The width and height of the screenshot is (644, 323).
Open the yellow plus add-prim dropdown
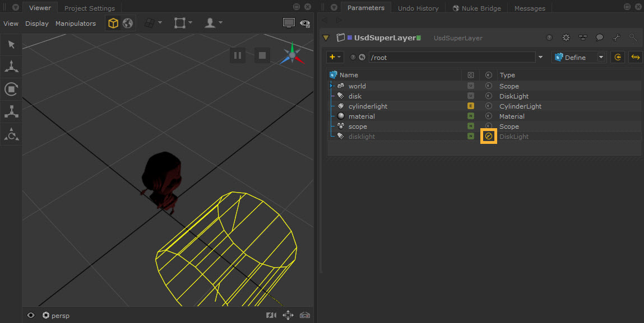coord(335,57)
